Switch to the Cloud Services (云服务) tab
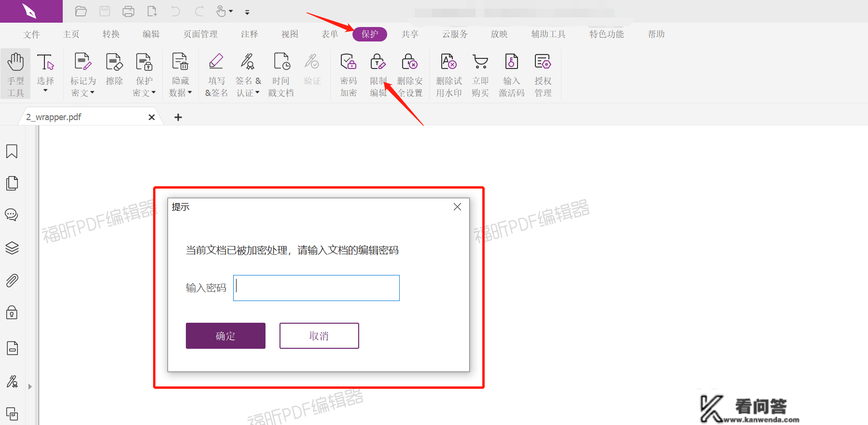The width and height of the screenshot is (868, 425). coord(455,34)
